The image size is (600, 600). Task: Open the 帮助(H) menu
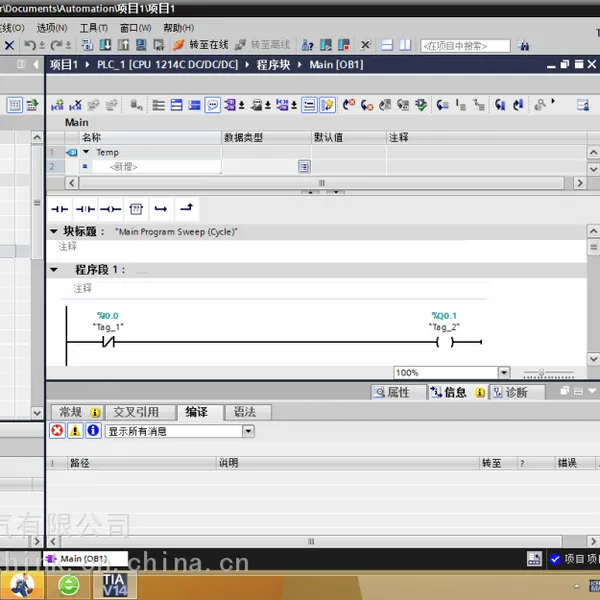pyautogui.click(x=178, y=28)
